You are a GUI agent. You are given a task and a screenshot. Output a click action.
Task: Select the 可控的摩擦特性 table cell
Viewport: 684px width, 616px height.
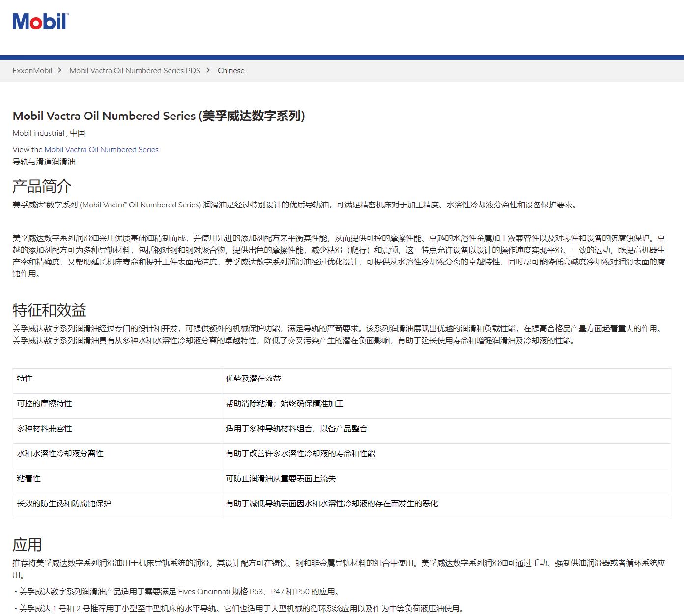click(x=117, y=406)
